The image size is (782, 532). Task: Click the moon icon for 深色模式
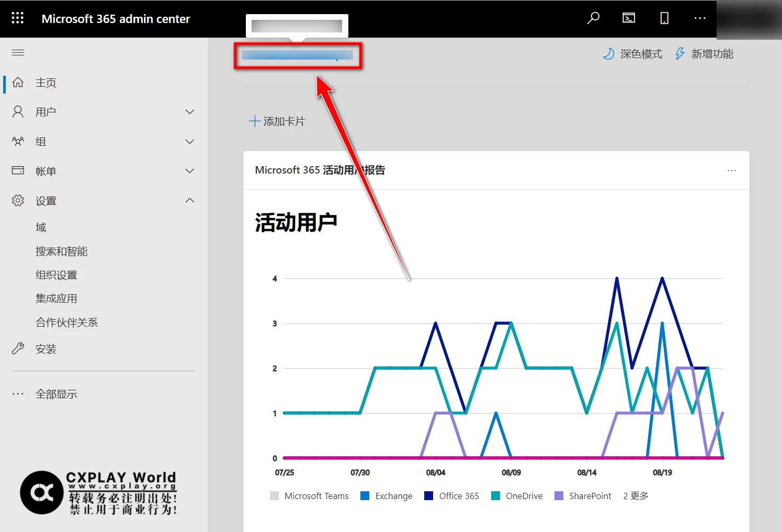[x=608, y=54]
